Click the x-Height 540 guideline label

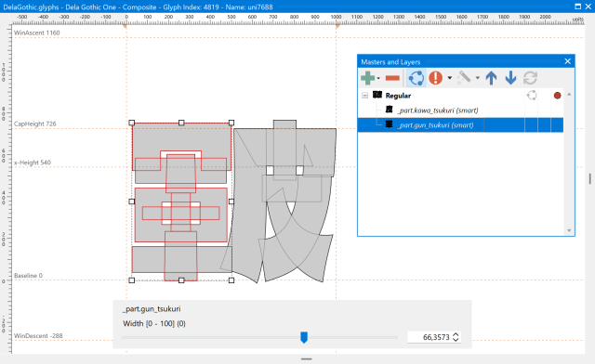pos(33,162)
